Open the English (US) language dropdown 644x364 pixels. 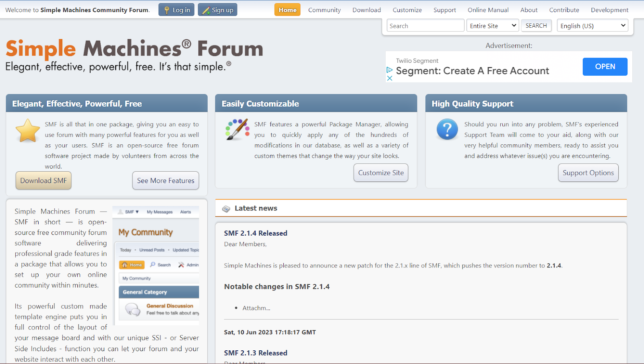(592, 25)
